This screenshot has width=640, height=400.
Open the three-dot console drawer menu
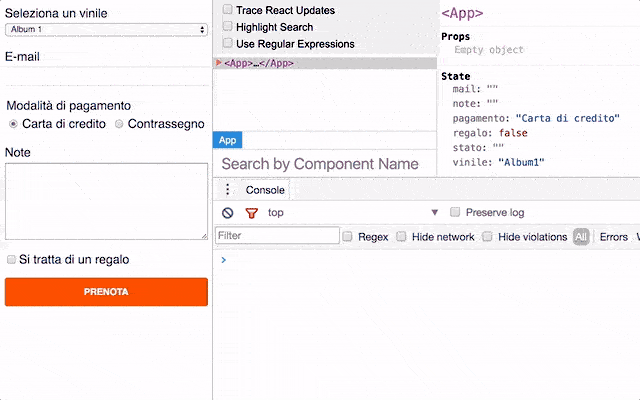click(x=227, y=190)
